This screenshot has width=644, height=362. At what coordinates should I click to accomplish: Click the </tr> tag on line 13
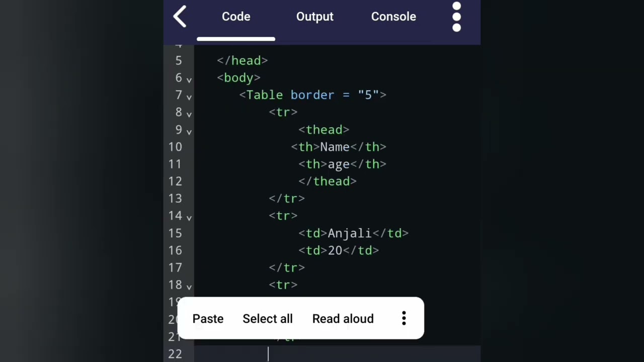coord(287,199)
